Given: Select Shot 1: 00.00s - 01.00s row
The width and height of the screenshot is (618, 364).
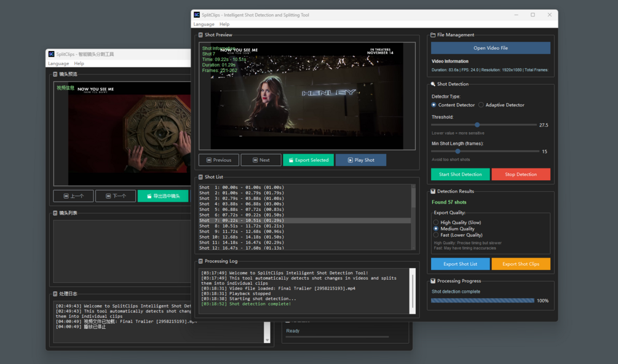Looking at the screenshot, I should (x=304, y=188).
